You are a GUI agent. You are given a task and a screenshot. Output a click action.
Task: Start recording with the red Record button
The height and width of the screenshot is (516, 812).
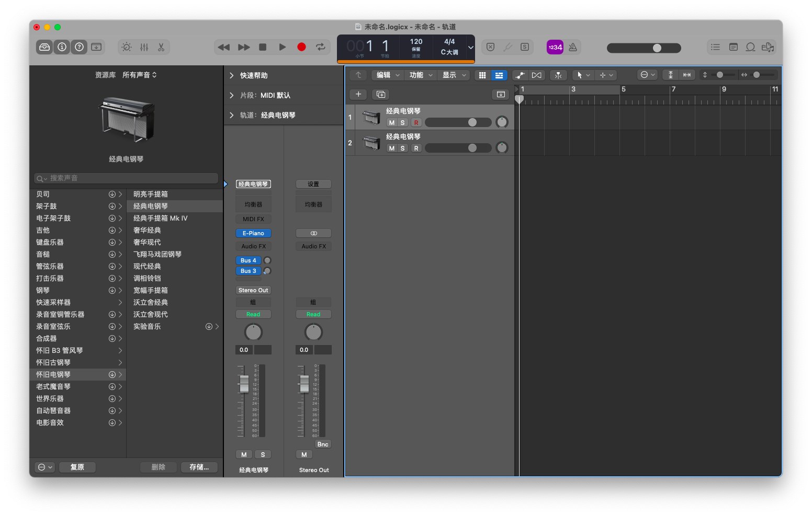coord(301,47)
